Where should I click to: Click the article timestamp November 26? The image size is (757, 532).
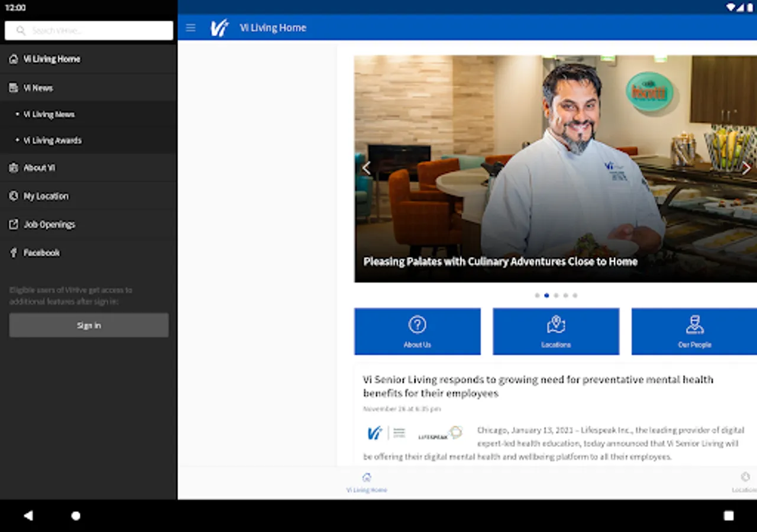click(402, 409)
